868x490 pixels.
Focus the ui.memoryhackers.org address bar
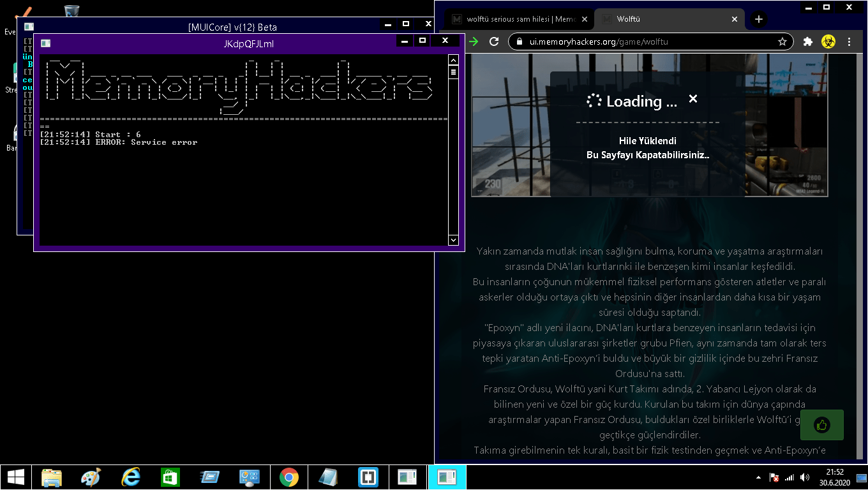[x=650, y=41]
